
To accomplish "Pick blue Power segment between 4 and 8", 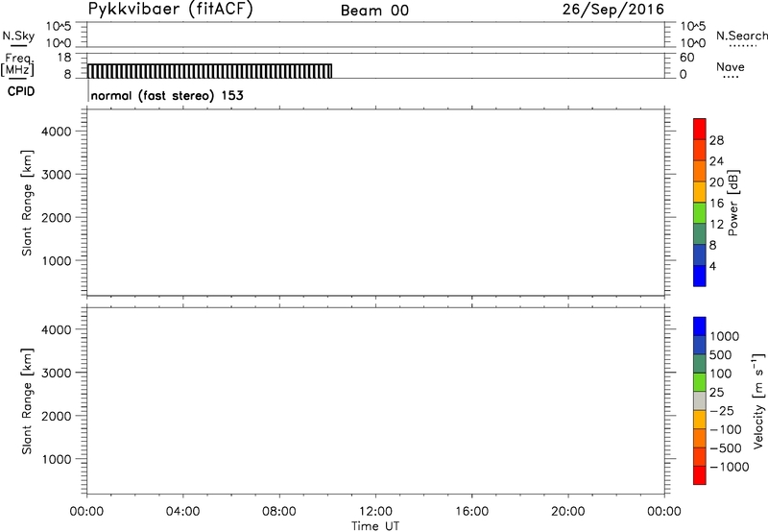I will [x=700, y=254].
